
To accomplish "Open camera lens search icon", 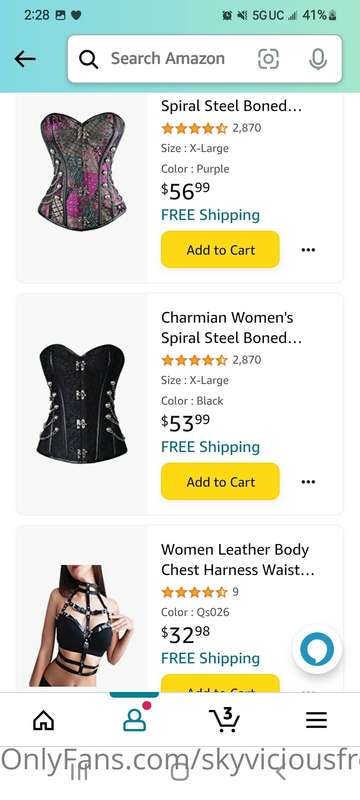I will tap(268, 59).
